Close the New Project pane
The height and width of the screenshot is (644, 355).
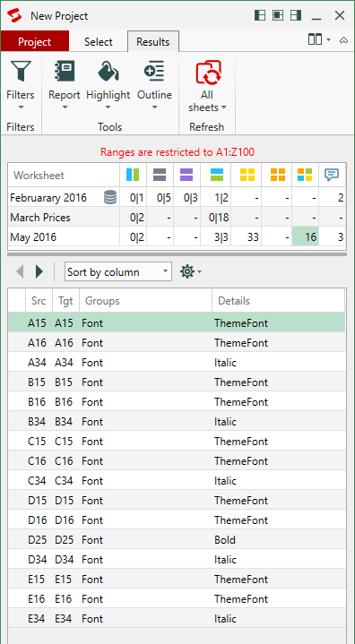pyautogui.click(x=340, y=15)
